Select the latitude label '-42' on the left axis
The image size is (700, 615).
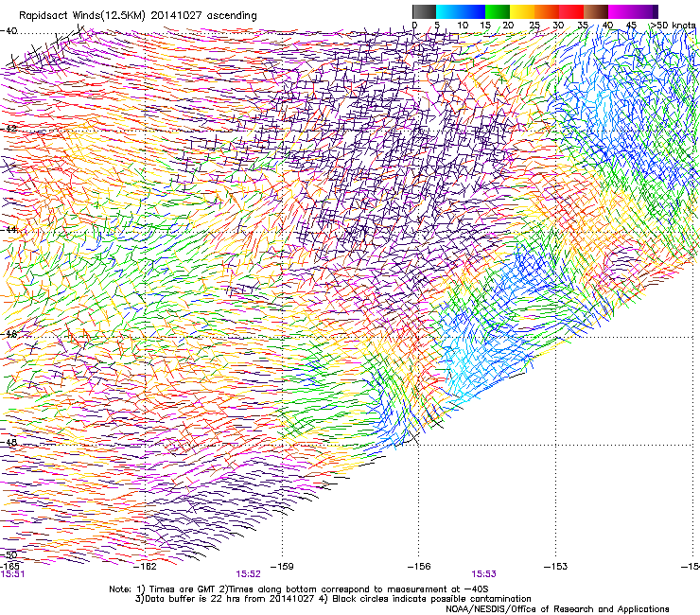[9, 129]
